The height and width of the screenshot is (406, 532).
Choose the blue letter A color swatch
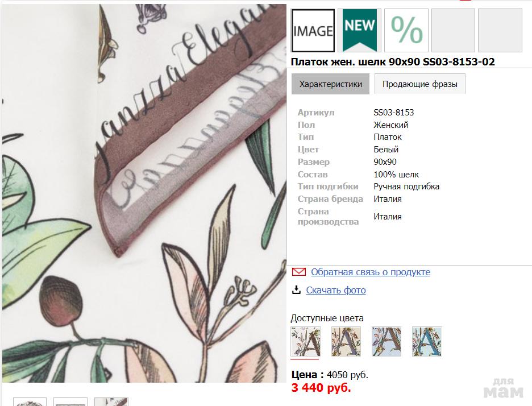click(x=427, y=342)
